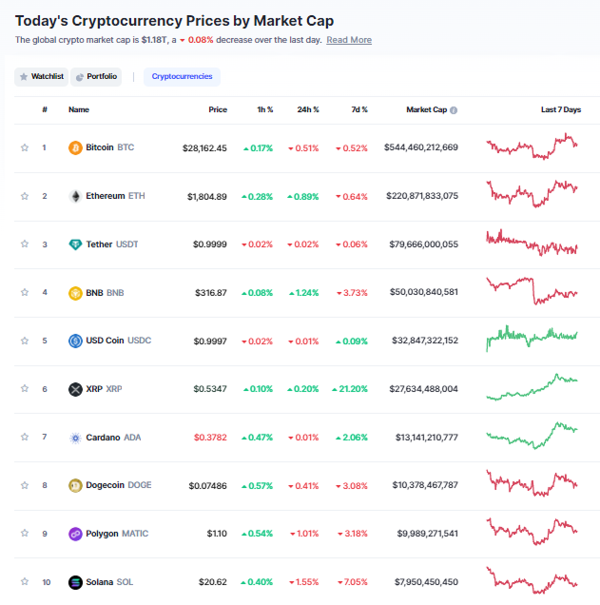Switch to the Portfolio tab
This screenshot has width=600, height=605.
click(96, 76)
